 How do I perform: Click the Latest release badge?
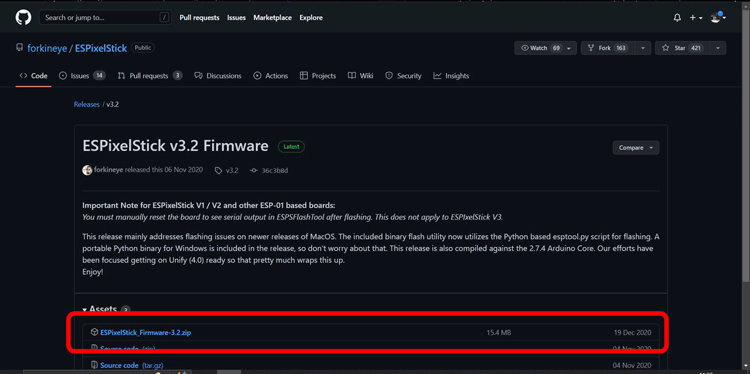coord(291,147)
